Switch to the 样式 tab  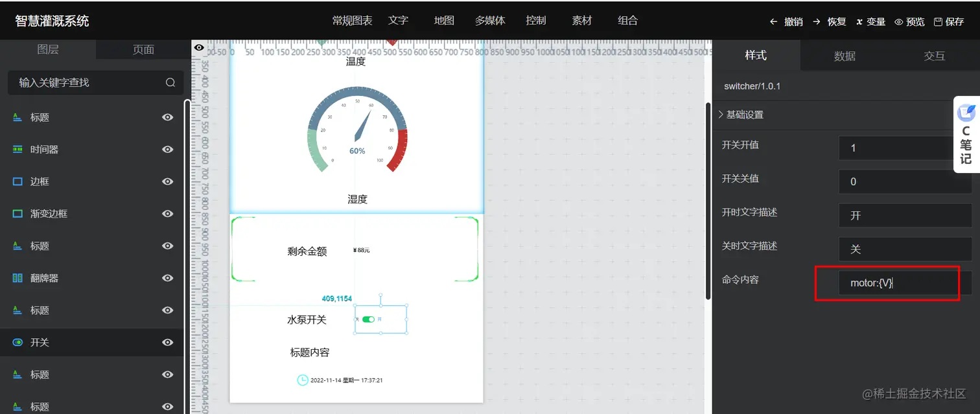(x=756, y=55)
